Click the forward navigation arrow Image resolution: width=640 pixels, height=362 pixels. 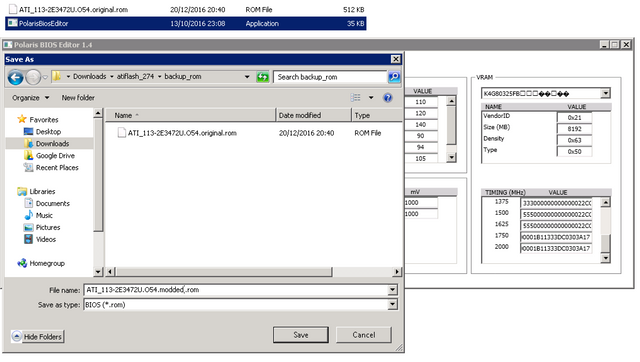[33, 77]
